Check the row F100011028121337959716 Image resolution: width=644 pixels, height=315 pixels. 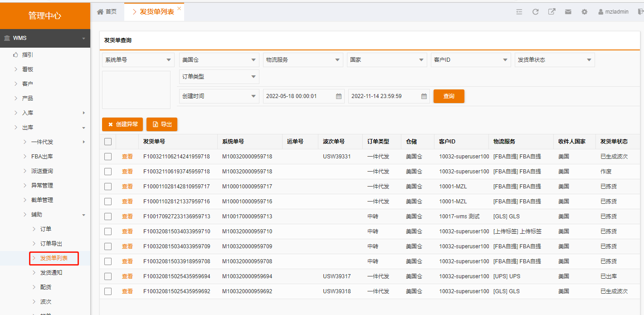tap(108, 202)
